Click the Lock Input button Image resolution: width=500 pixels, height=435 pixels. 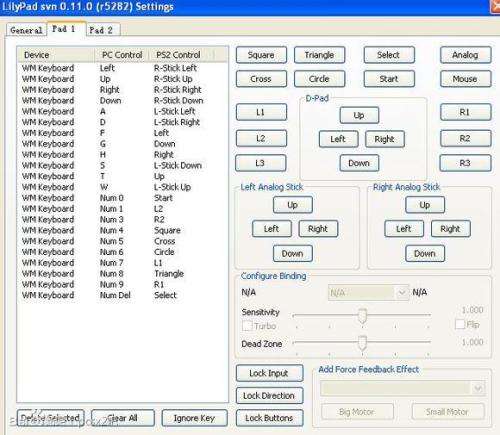pos(269,373)
